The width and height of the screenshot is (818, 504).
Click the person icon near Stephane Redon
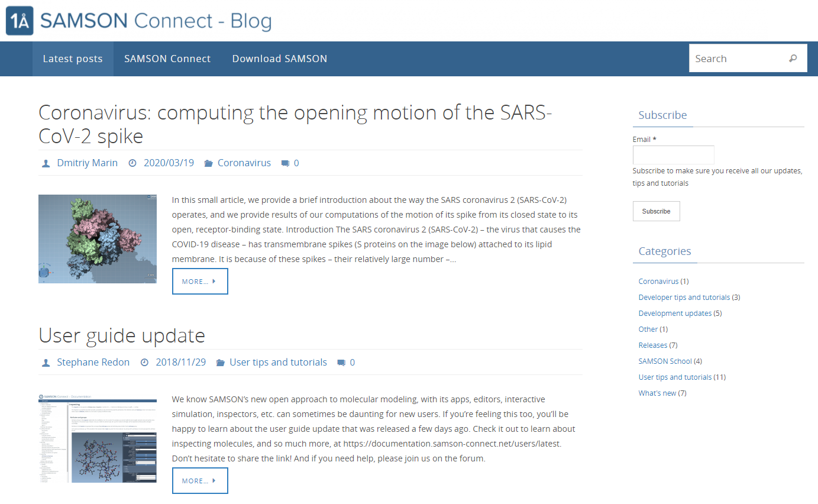(x=46, y=362)
